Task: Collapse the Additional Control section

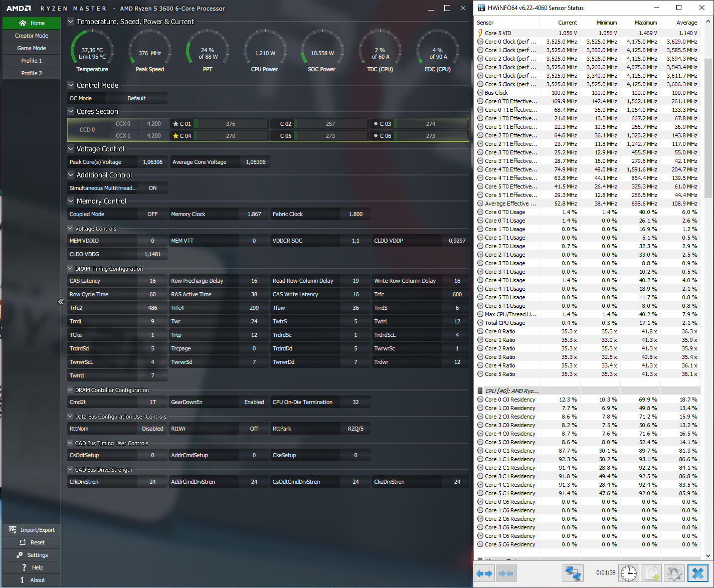Action: click(71, 175)
